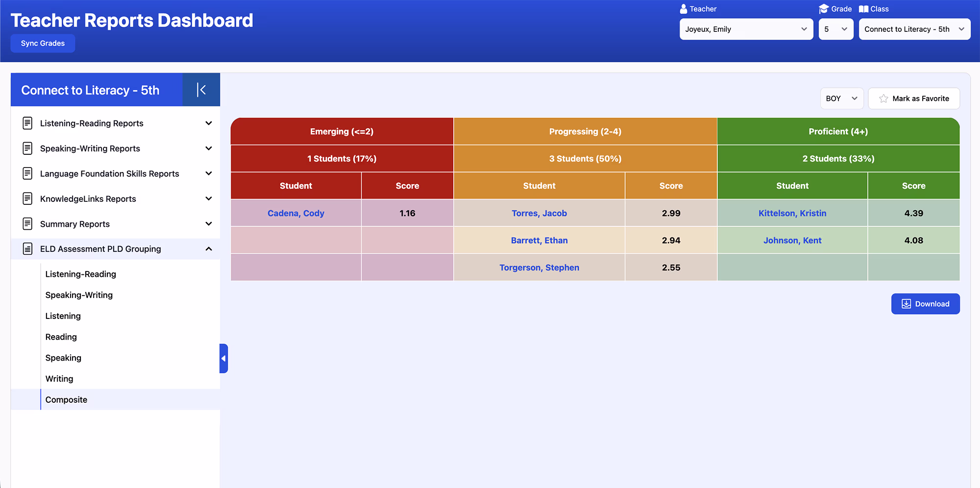Screen dimensions: 980x488
Task: Click the Teacher person icon
Action: coord(684,9)
